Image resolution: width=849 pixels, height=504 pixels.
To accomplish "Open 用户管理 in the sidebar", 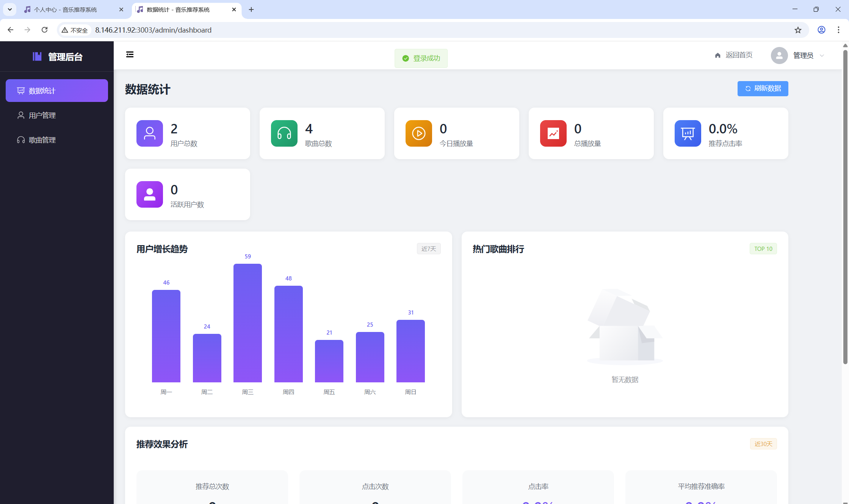I will point(42,115).
